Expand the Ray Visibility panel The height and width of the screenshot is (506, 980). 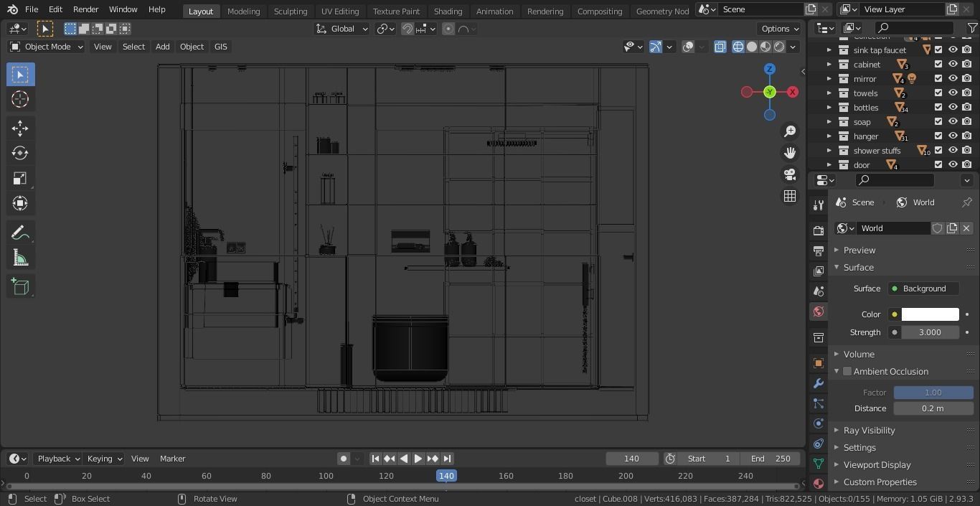[x=869, y=431]
